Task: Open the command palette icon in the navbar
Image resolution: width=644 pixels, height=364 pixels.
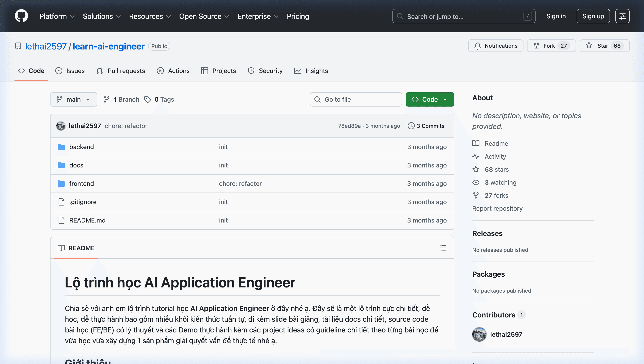Action: pos(623,16)
